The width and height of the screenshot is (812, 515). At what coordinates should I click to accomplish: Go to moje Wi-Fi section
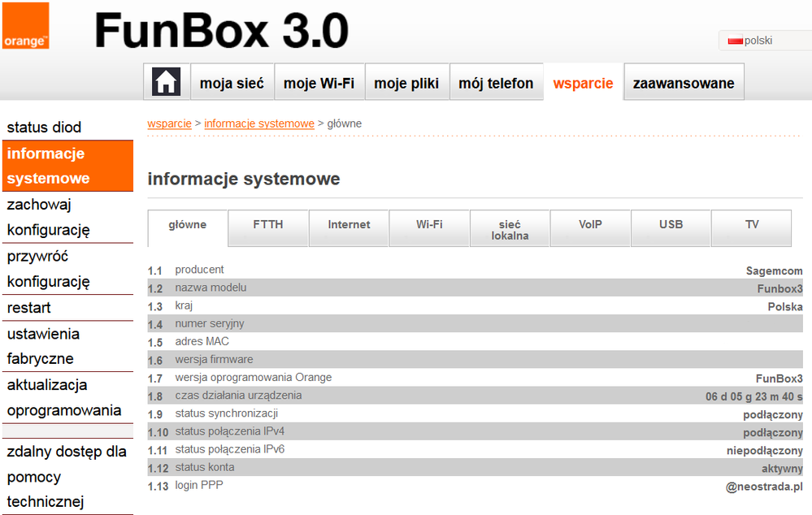pyautogui.click(x=319, y=81)
